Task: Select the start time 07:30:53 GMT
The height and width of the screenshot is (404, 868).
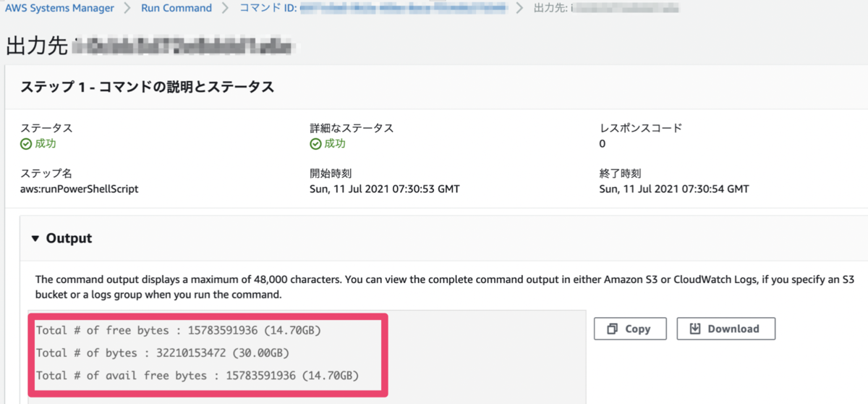Action: pyautogui.click(x=385, y=189)
